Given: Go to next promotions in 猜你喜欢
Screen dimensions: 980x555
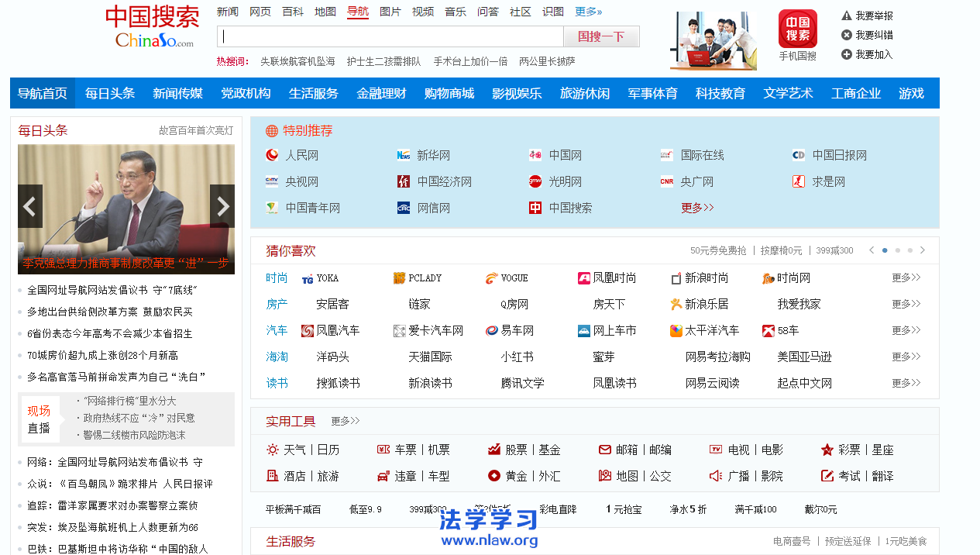Looking at the screenshot, I should [x=923, y=250].
